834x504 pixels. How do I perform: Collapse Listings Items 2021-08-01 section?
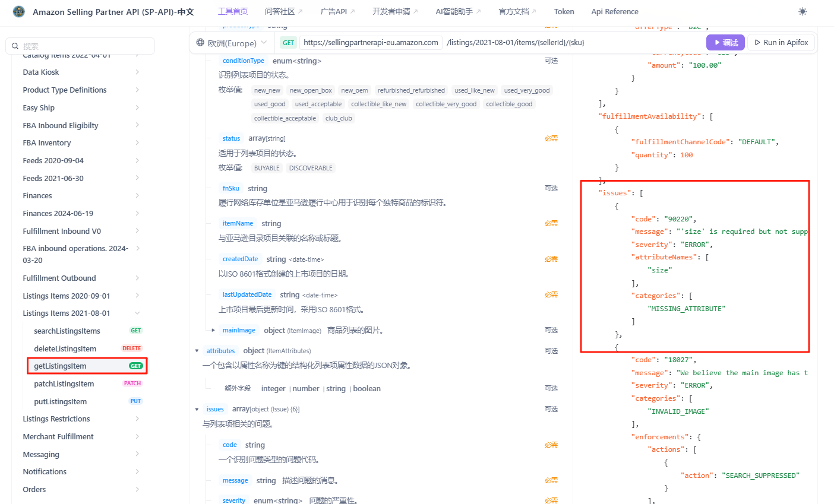click(81, 313)
